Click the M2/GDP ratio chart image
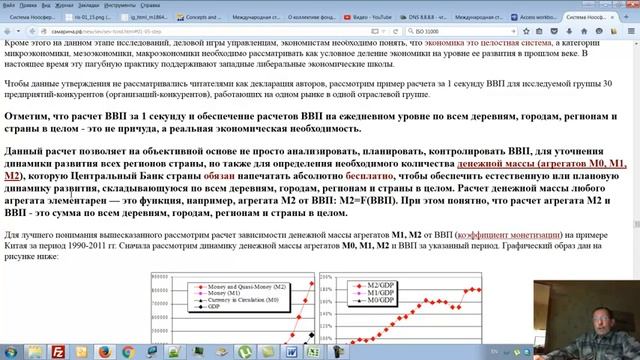 (x=400, y=308)
